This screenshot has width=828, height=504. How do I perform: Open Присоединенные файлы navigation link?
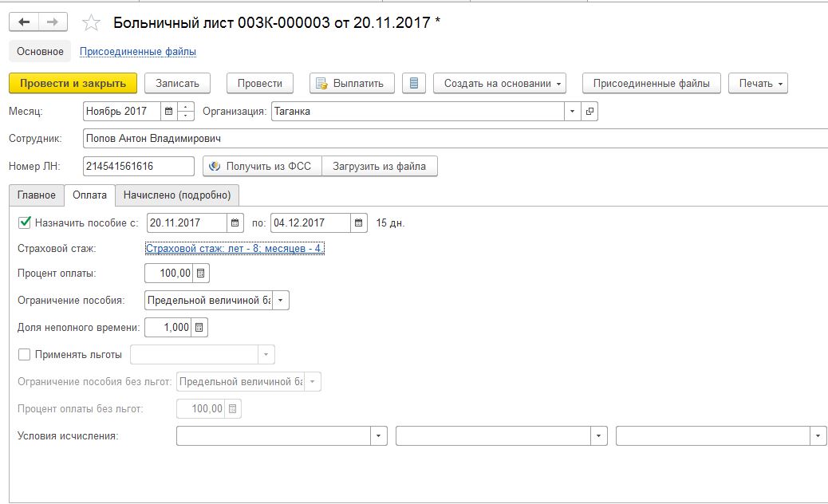[x=138, y=51]
